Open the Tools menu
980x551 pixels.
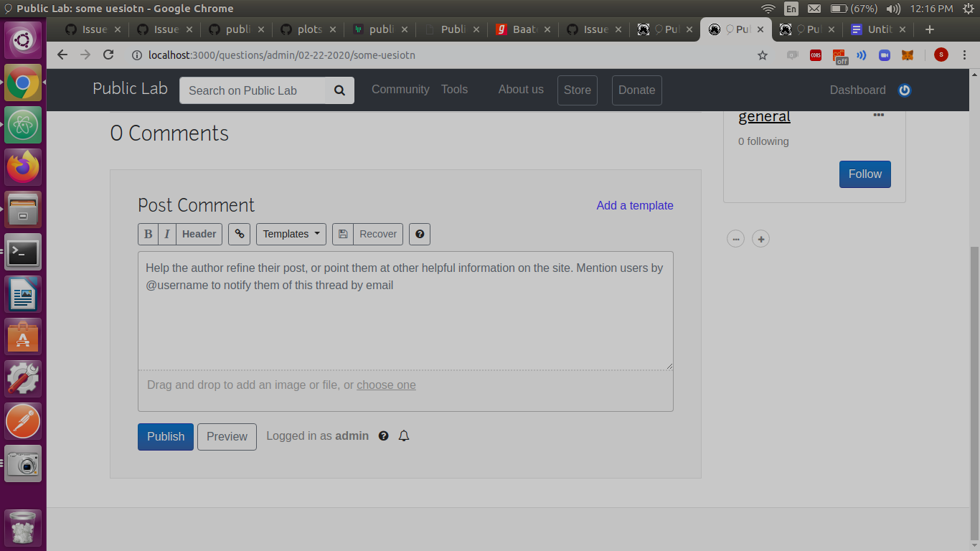pyautogui.click(x=454, y=90)
